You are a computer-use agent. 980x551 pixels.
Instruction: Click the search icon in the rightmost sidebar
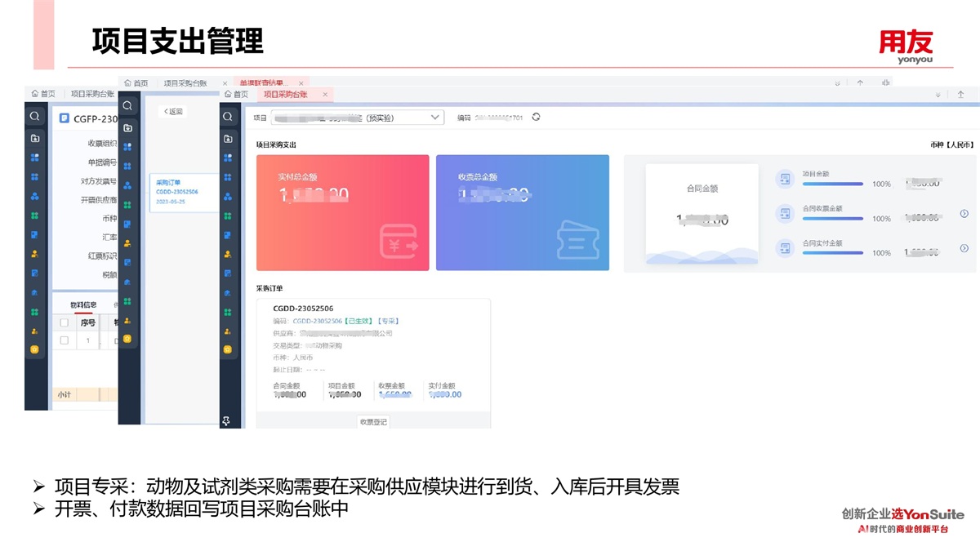pyautogui.click(x=228, y=118)
